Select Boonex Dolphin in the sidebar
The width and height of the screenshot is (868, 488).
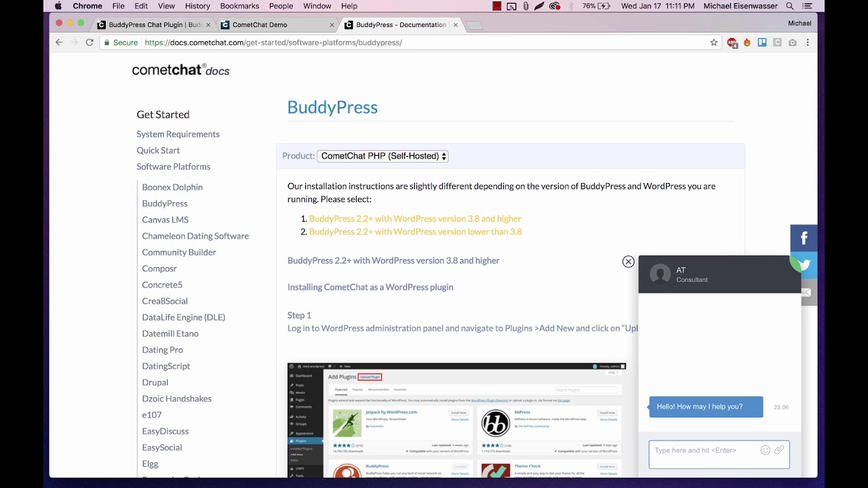[172, 187]
